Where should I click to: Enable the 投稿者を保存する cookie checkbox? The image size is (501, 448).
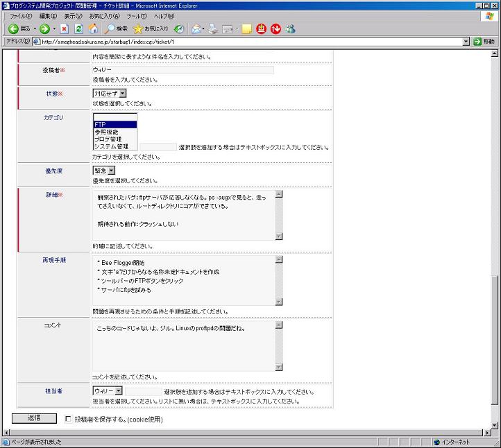click(68, 419)
